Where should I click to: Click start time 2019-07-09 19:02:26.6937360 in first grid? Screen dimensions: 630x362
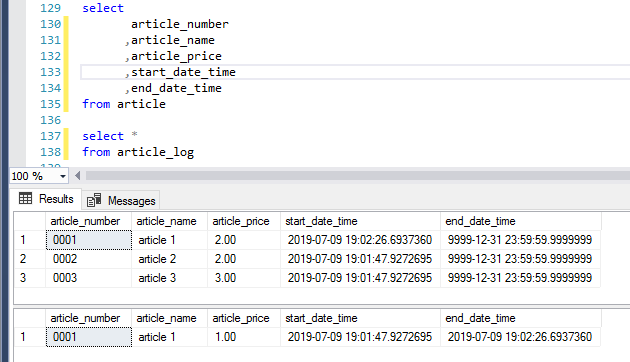pyautogui.click(x=360, y=240)
